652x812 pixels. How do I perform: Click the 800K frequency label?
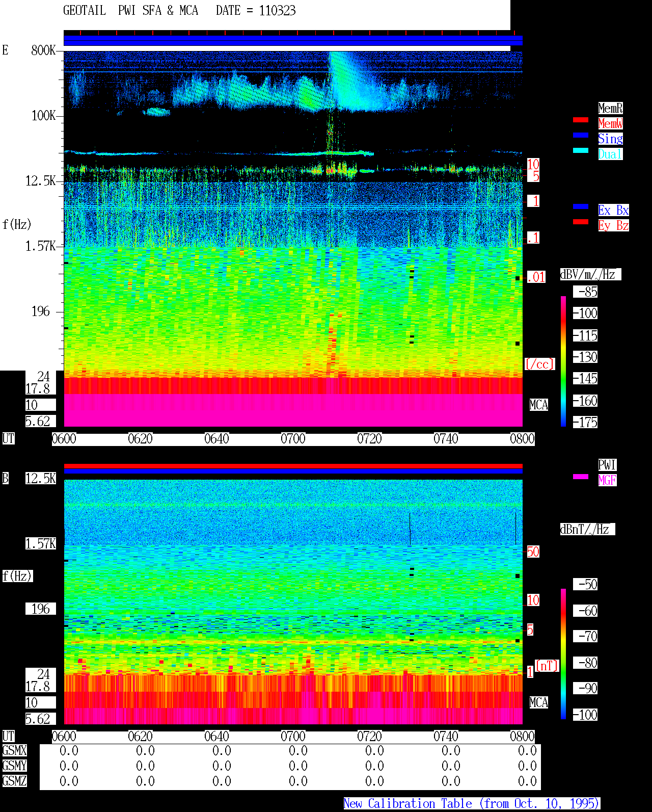tap(43, 50)
